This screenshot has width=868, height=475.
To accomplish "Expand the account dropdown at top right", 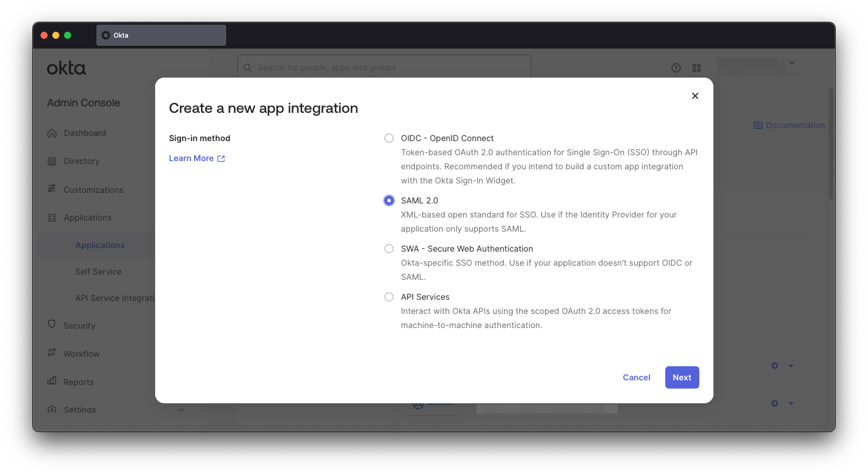I will [x=792, y=62].
